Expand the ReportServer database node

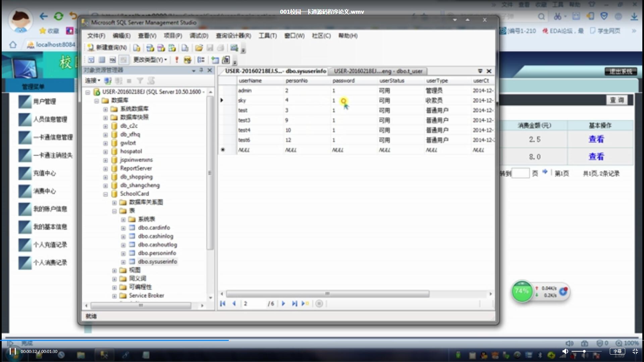coord(105,169)
